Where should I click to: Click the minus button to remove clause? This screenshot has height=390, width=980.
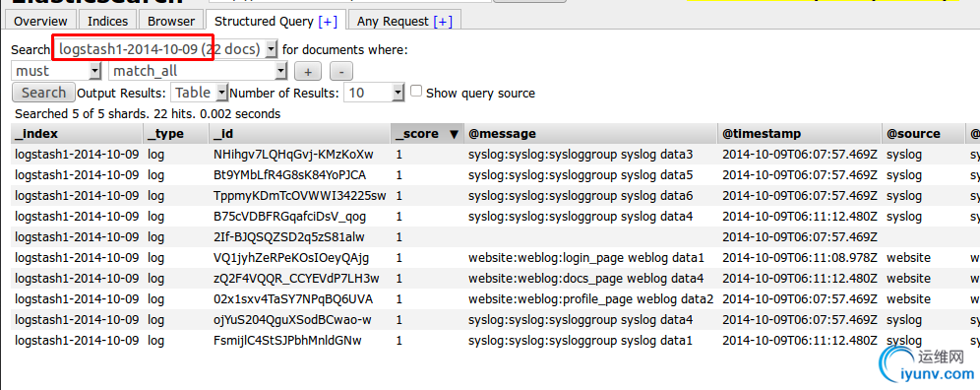[x=341, y=71]
